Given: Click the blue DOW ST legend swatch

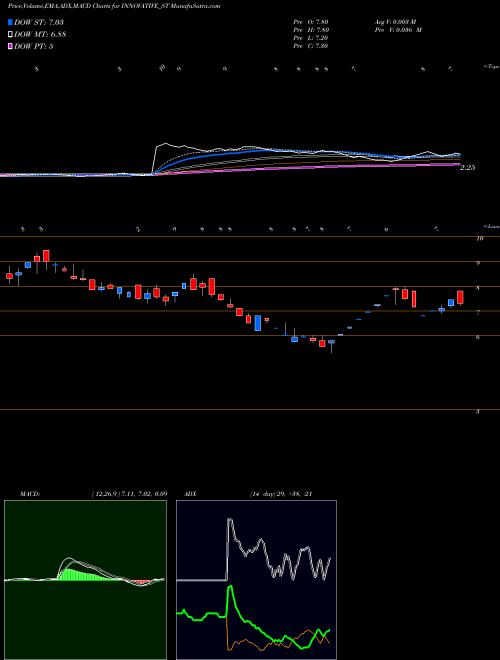Looking at the screenshot, I should [10, 22].
